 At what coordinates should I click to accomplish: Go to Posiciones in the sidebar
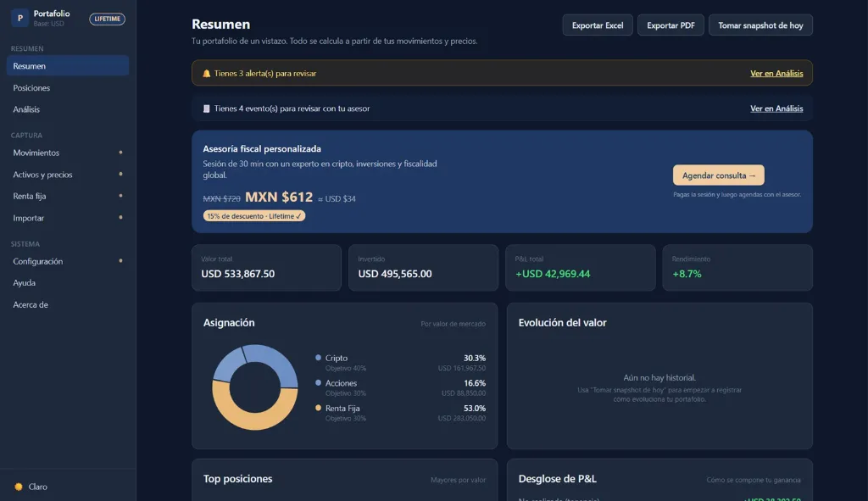(68, 87)
